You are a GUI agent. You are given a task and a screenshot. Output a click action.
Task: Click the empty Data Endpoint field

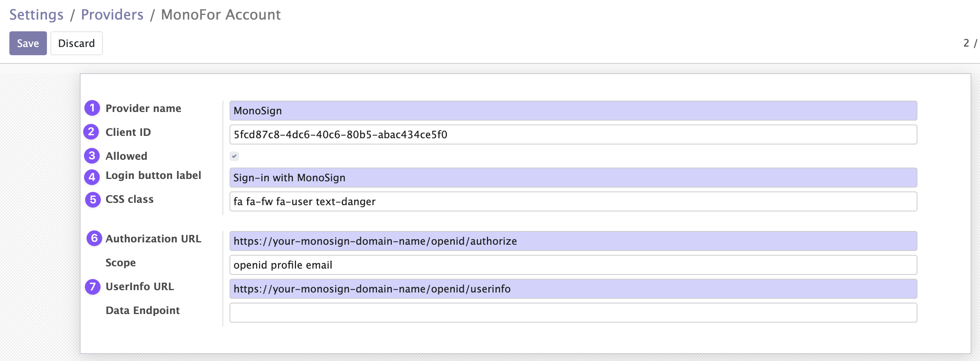tap(573, 313)
